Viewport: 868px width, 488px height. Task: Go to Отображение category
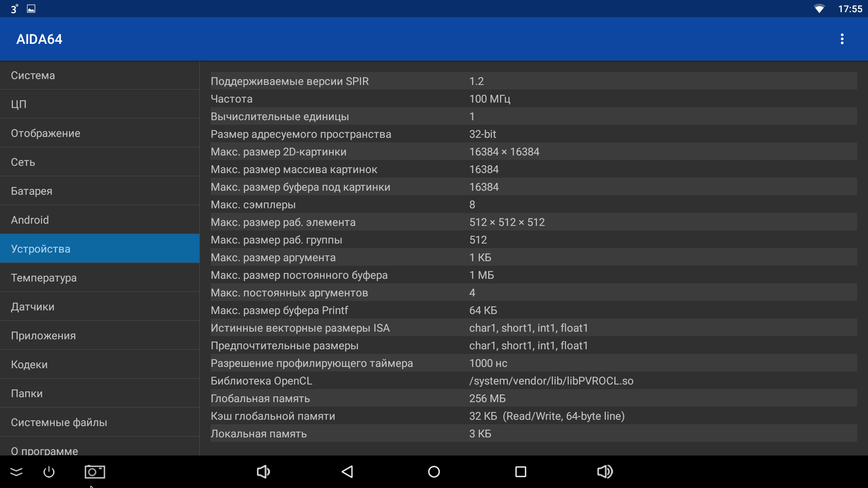click(99, 133)
